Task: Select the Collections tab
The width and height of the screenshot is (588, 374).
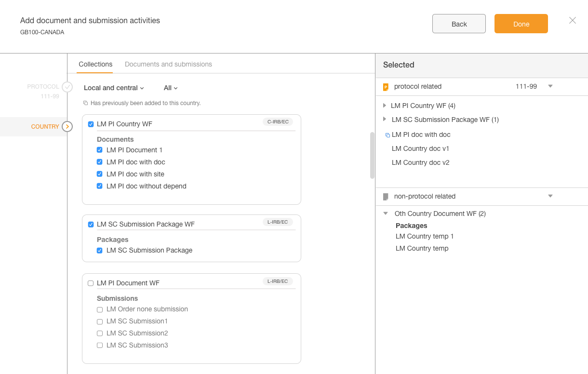Action: coord(95,64)
